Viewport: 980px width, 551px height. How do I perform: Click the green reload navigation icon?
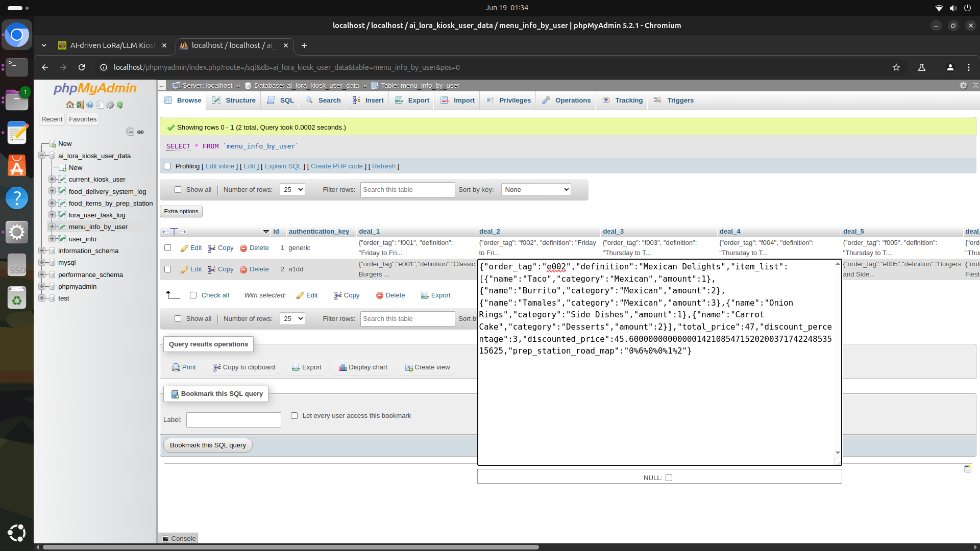tap(120, 105)
